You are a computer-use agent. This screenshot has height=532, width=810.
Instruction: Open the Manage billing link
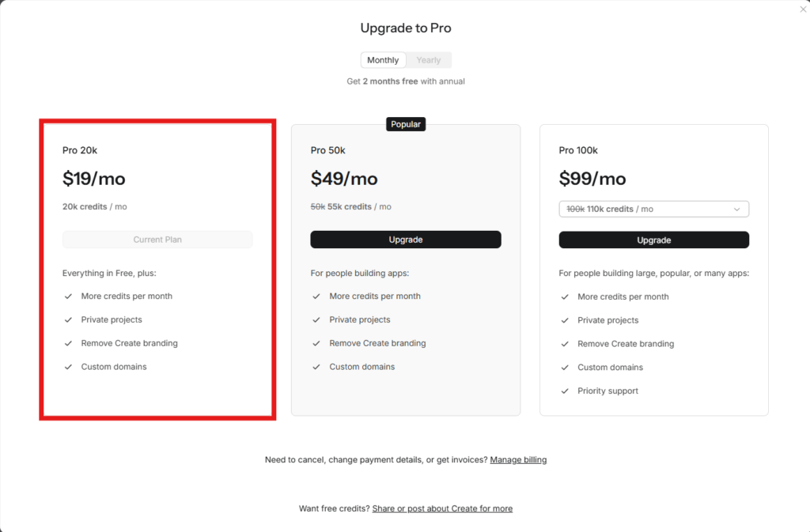click(x=518, y=459)
